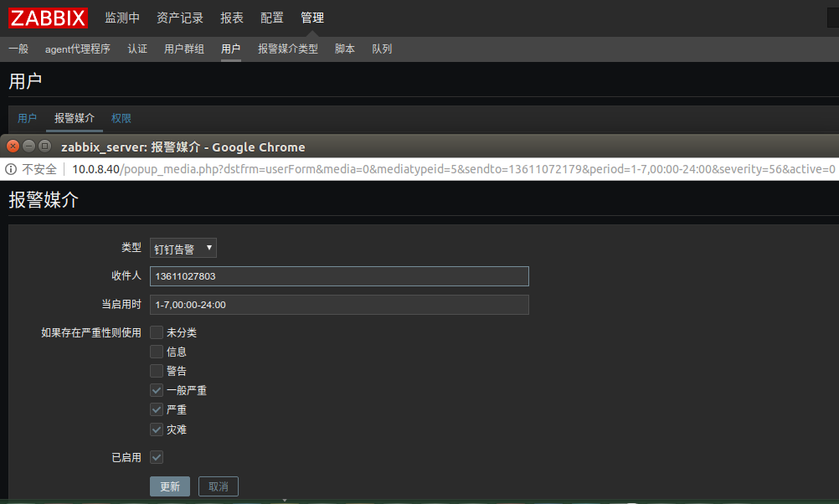This screenshot has width=839, height=504.
Task: Click the insecure site info icon
Action: click(11, 169)
